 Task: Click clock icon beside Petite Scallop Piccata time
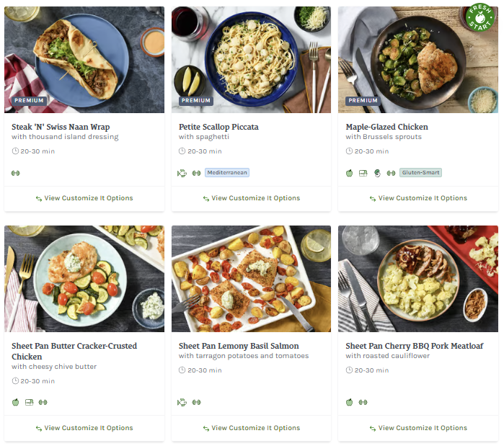click(182, 151)
